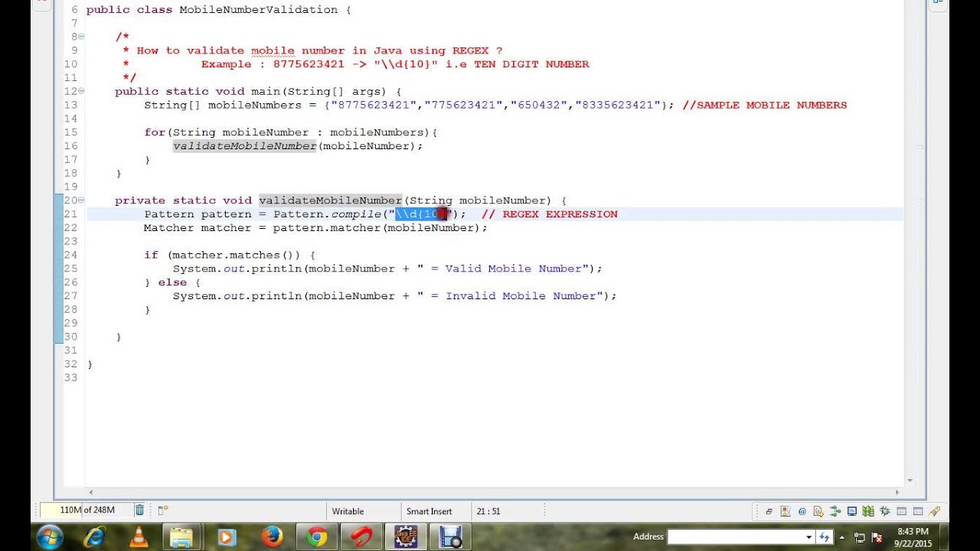Open the Javadoc @ fast view icon
The image size is (980, 551).
pyautogui.click(x=802, y=511)
